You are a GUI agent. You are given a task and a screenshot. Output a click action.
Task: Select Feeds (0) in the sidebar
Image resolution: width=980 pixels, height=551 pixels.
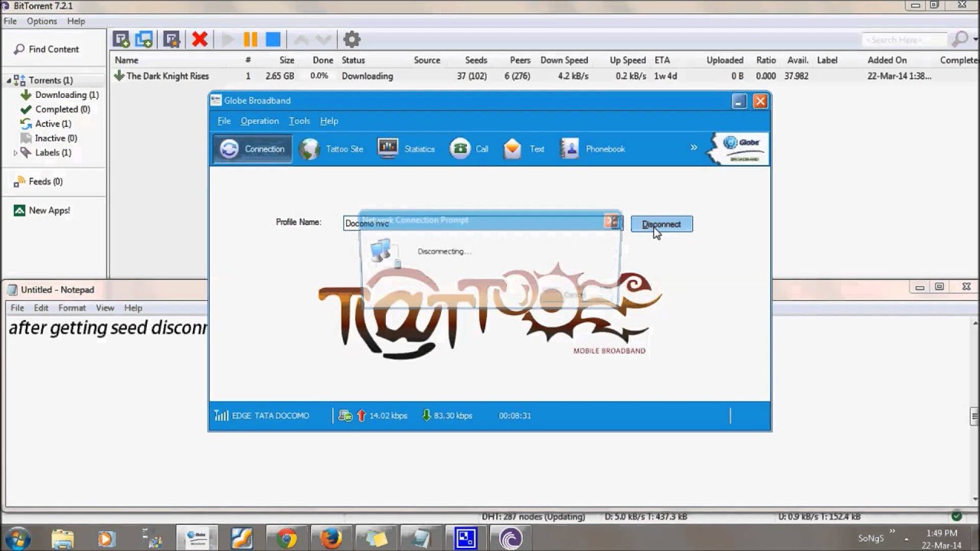(45, 181)
